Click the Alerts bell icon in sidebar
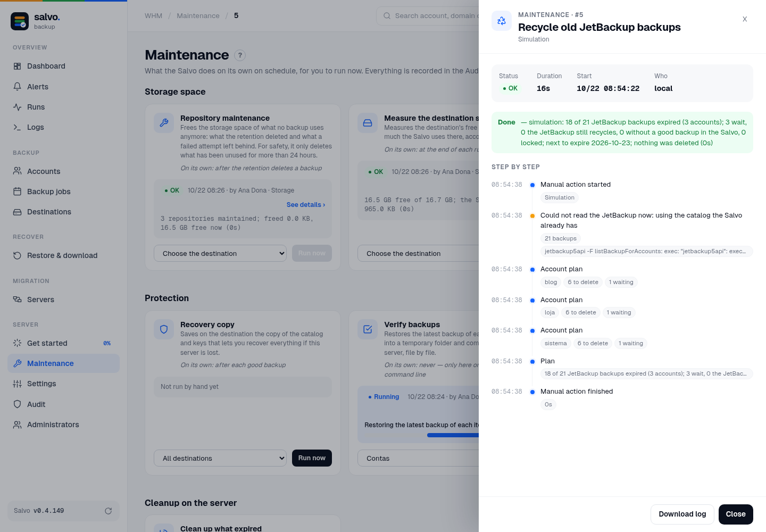 (x=17, y=86)
